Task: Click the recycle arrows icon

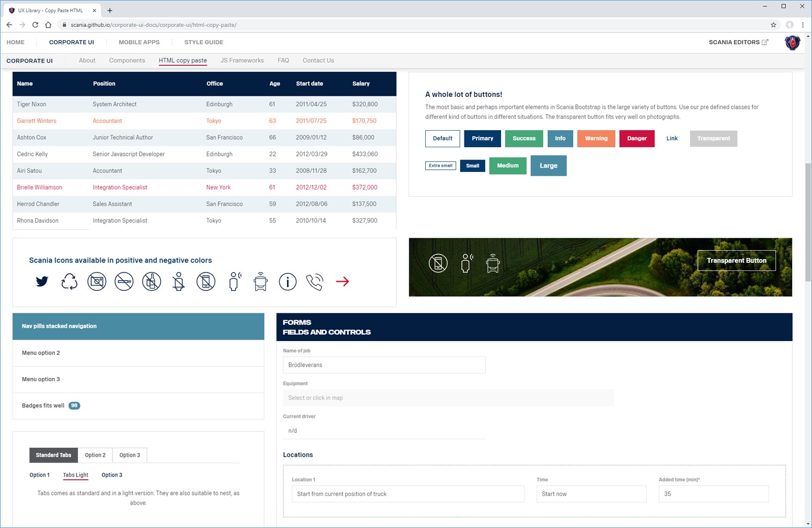Action: (69, 281)
